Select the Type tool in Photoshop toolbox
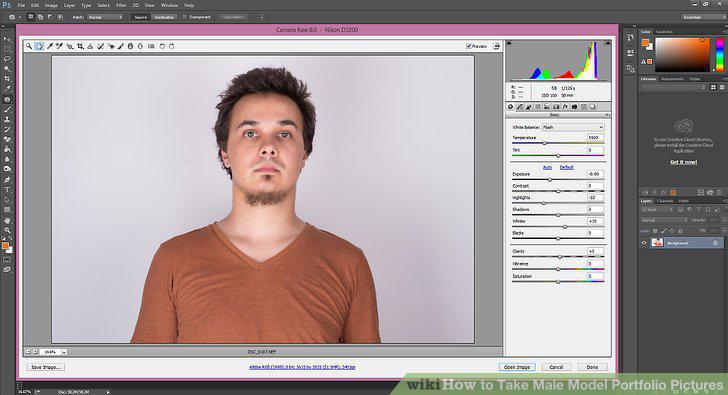 pyautogui.click(x=7, y=190)
